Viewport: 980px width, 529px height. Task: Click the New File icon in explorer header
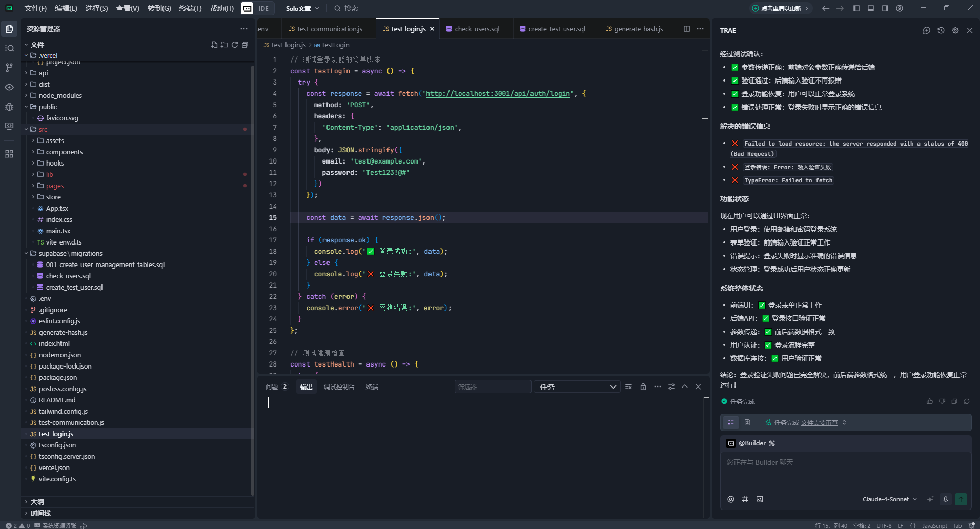click(x=214, y=45)
